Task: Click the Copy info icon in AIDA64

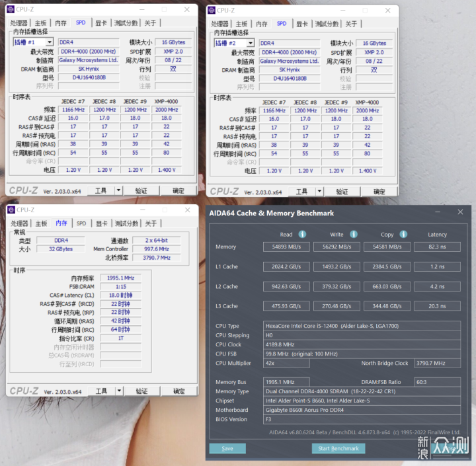Action: click(403, 234)
